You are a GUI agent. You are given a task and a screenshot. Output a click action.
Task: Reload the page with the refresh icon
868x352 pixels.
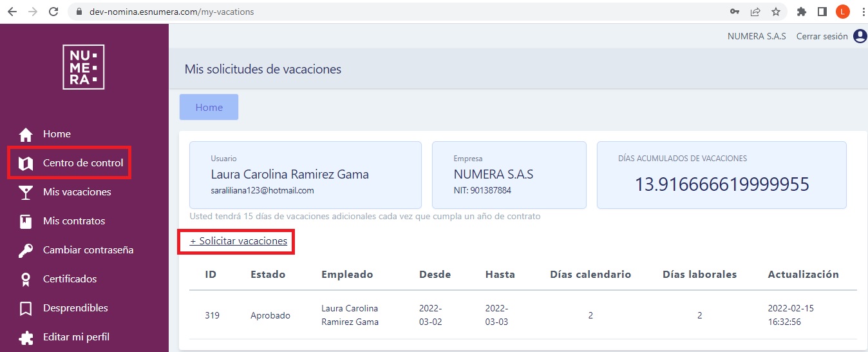coord(54,12)
